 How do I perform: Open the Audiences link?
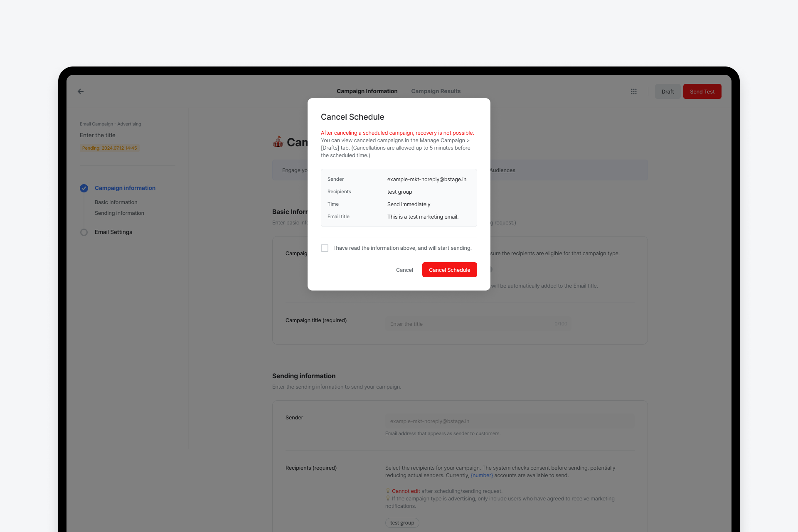[502, 170]
